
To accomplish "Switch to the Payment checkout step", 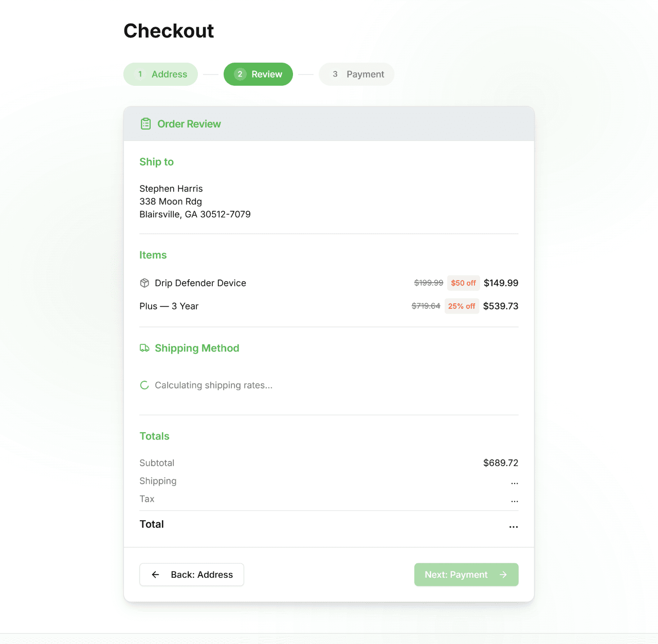I will (356, 74).
